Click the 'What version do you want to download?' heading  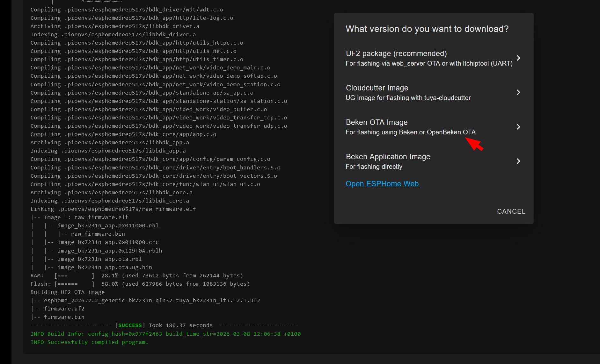click(x=427, y=29)
